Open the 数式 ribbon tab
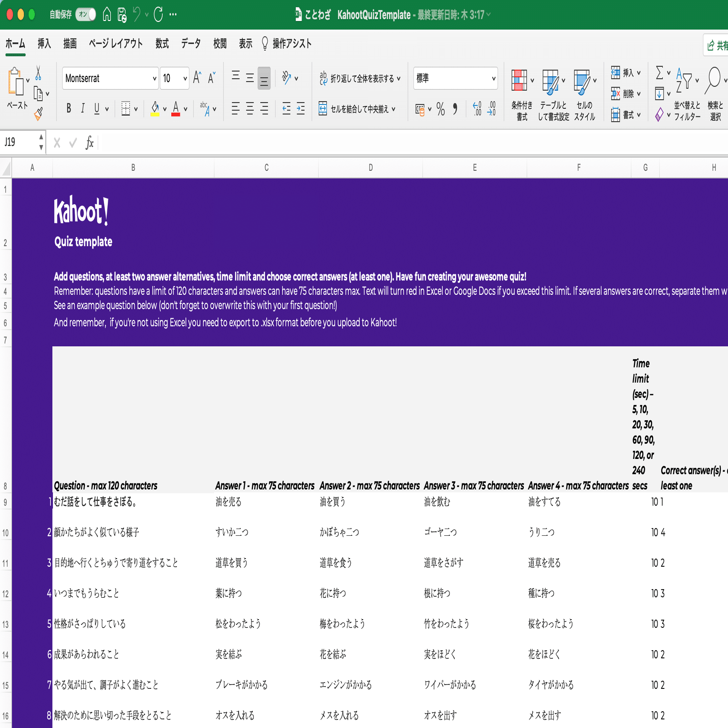Image resolution: width=728 pixels, height=728 pixels. pos(162,44)
